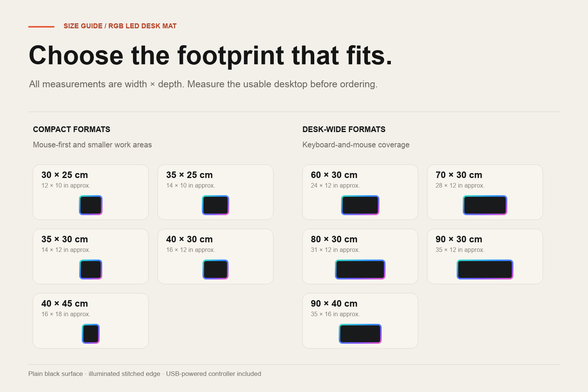Click the 60 × 30 cm mat icon
The width and height of the screenshot is (588, 392).
pos(360,205)
